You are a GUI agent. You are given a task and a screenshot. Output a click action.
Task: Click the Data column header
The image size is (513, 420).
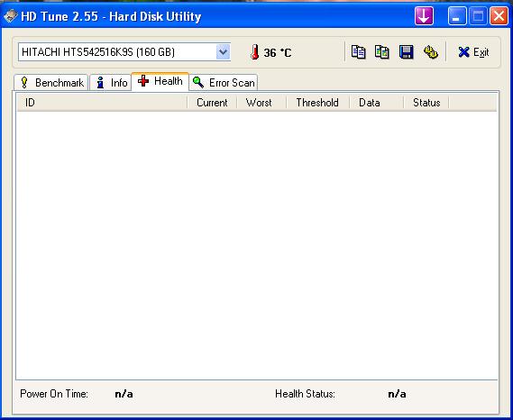pos(377,103)
